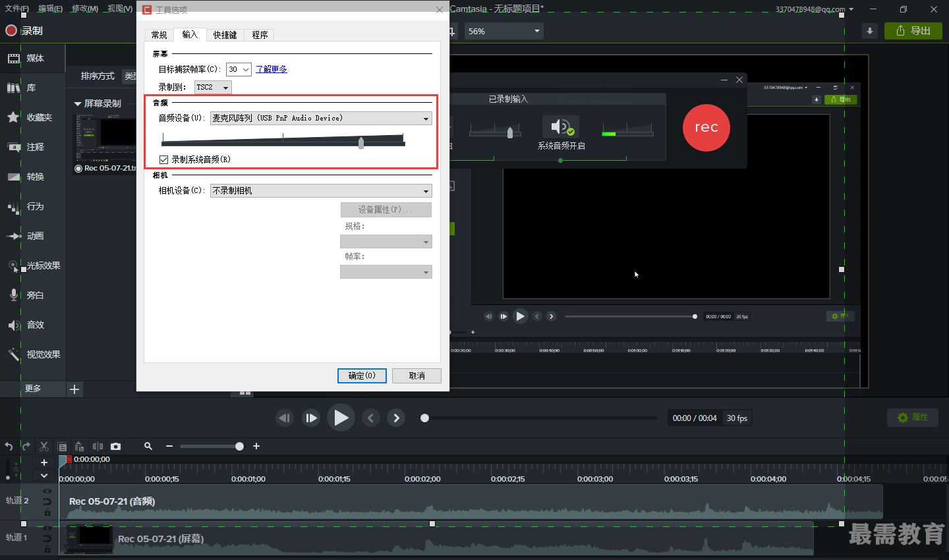The image size is (949, 560).
Task: Switch to the 程序 tab
Action: [260, 35]
